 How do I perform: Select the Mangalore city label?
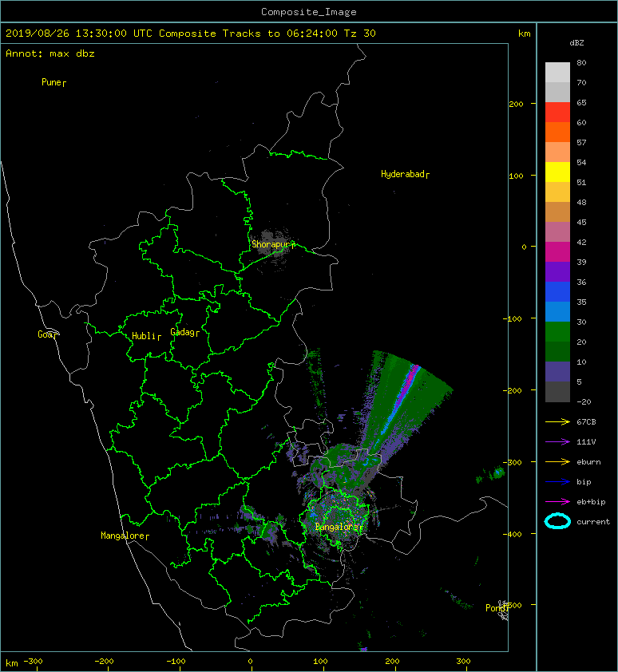click(125, 536)
